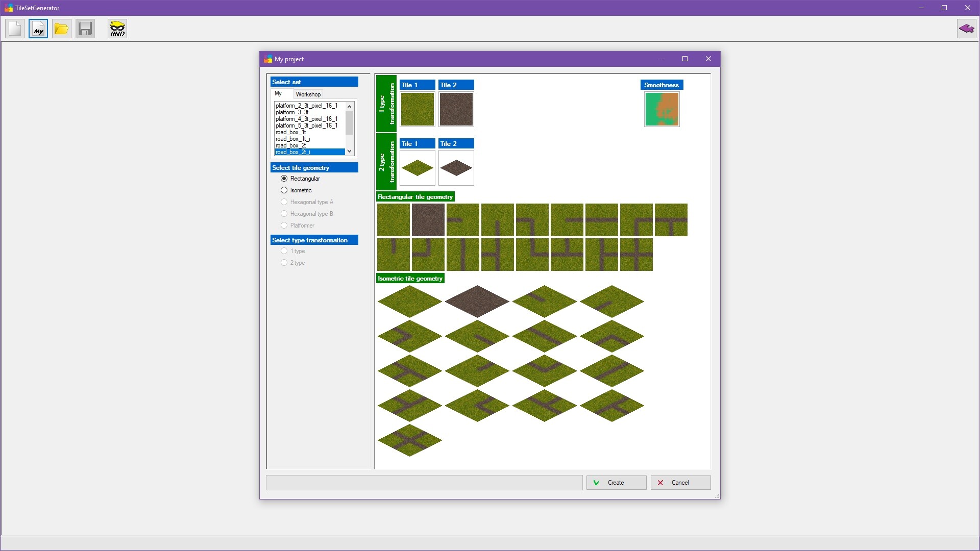The image size is (980, 551).
Task: Switch to the My tab
Action: tap(280, 93)
